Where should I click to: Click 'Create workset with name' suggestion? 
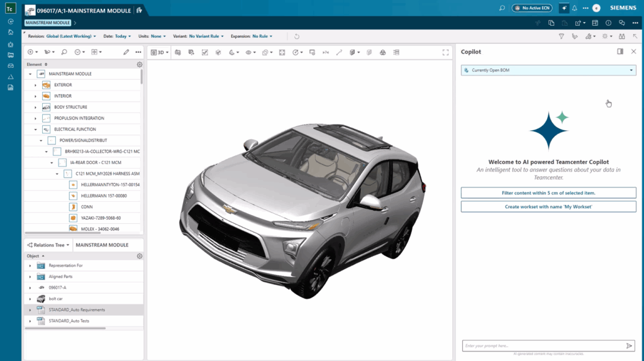pos(548,207)
